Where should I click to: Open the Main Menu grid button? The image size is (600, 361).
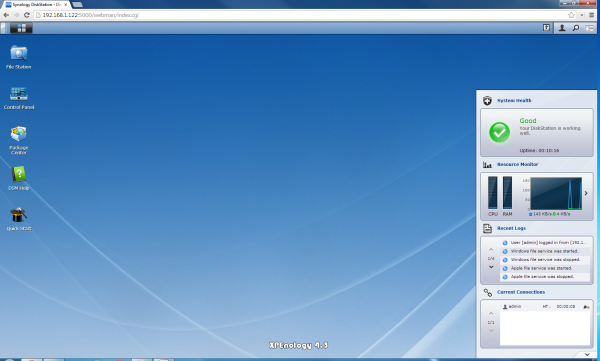coord(21,28)
